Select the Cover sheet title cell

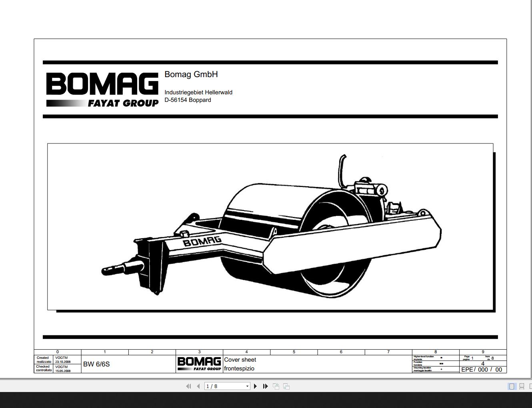pyautogui.click(x=240, y=360)
